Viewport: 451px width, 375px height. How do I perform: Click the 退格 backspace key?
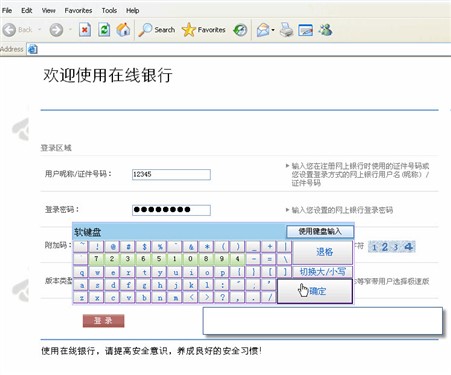pyautogui.click(x=323, y=252)
